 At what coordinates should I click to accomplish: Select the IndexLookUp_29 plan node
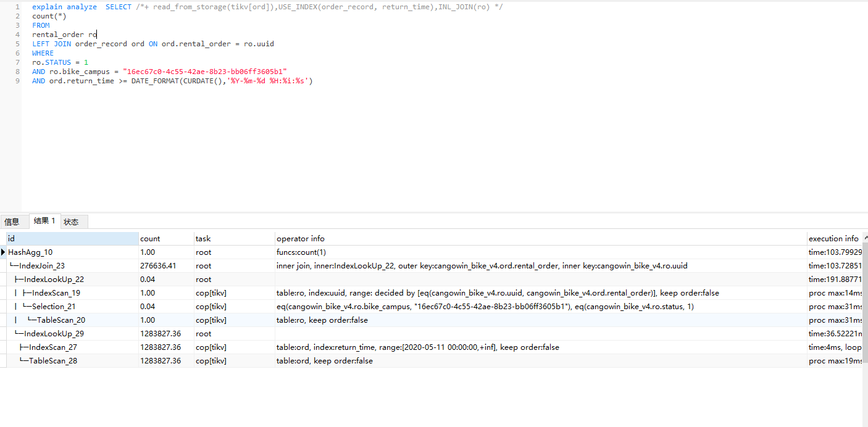click(x=54, y=334)
